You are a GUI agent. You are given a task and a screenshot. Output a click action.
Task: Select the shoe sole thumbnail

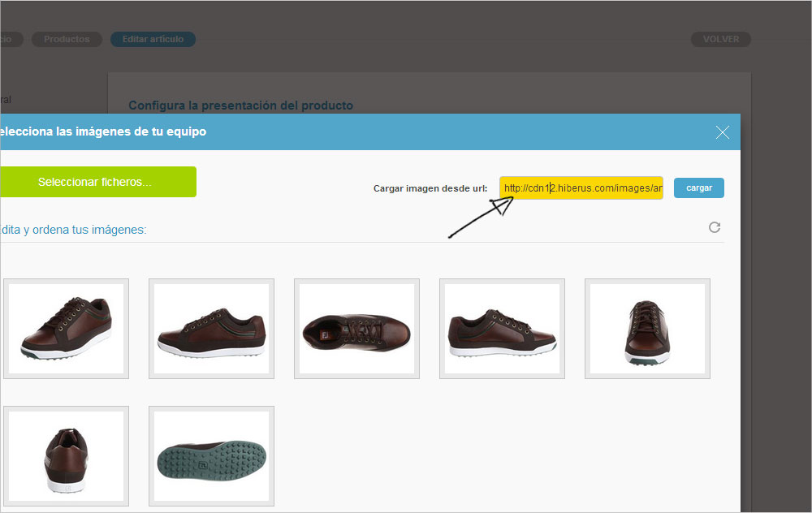211,456
